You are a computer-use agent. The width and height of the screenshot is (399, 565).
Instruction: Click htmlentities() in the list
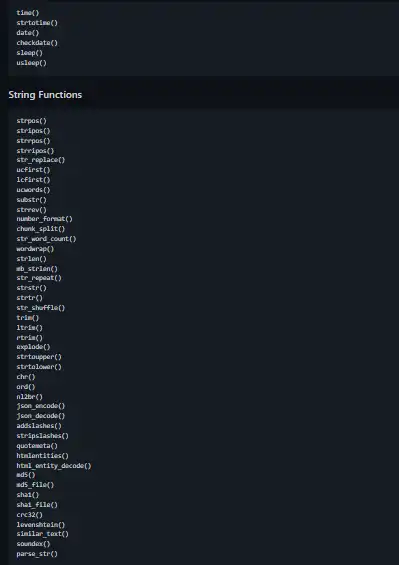[43, 456]
